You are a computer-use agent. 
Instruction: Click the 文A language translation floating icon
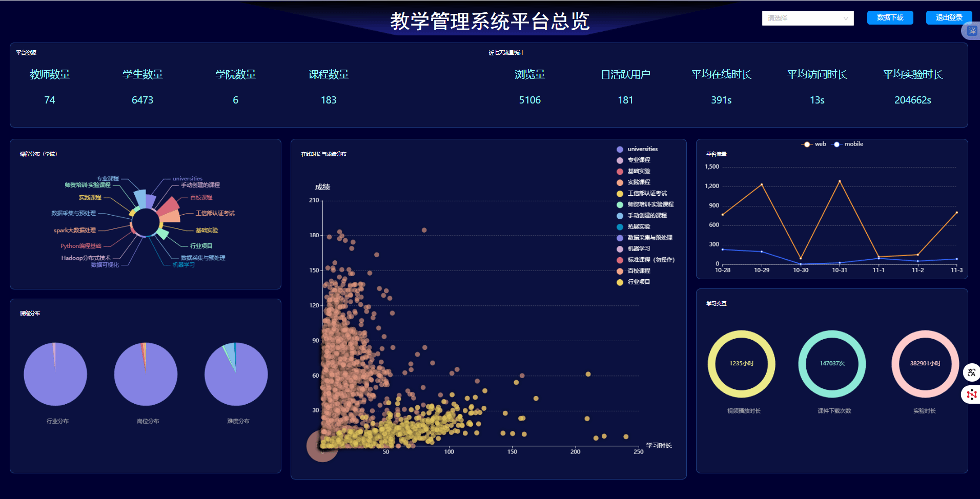(971, 372)
